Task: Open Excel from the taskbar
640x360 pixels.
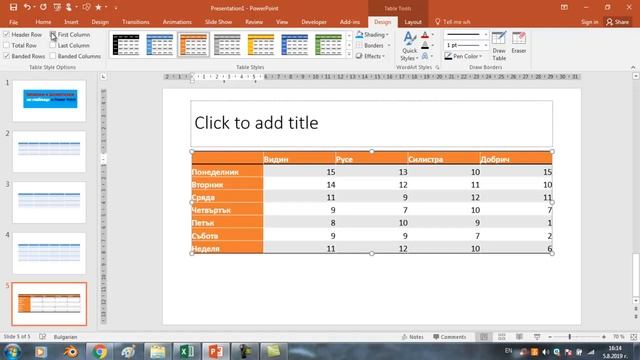Action: tap(186, 351)
